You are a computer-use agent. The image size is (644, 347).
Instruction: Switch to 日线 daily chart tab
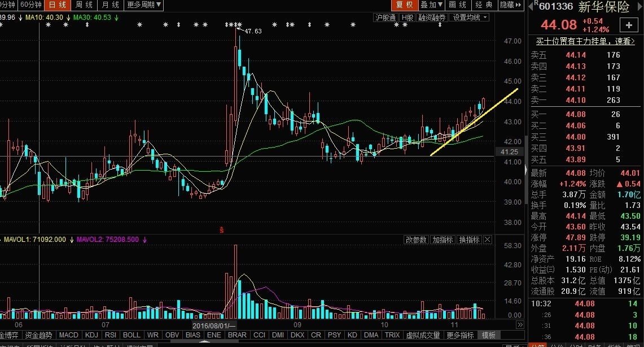point(57,5)
